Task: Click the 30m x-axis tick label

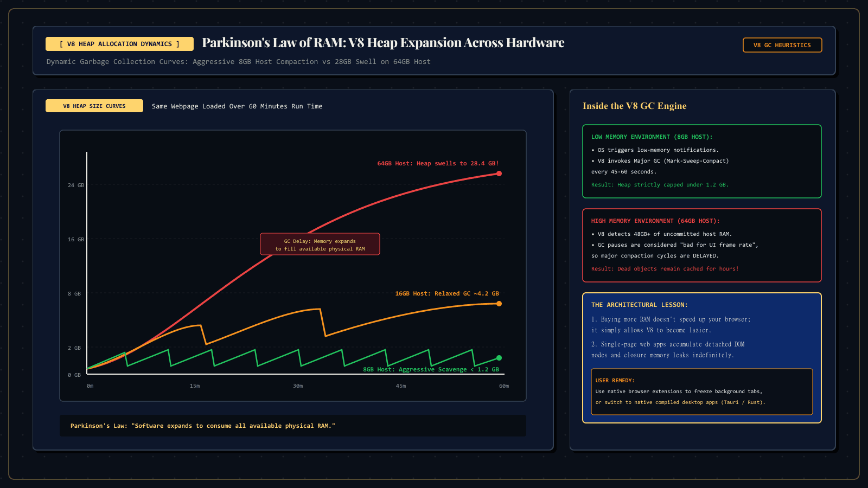Action: (298, 386)
